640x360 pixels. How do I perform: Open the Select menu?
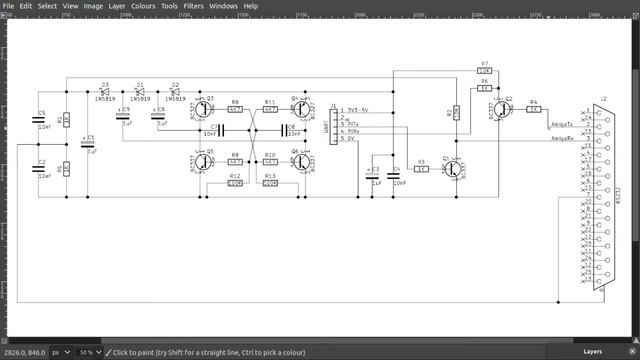click(47, 6)
